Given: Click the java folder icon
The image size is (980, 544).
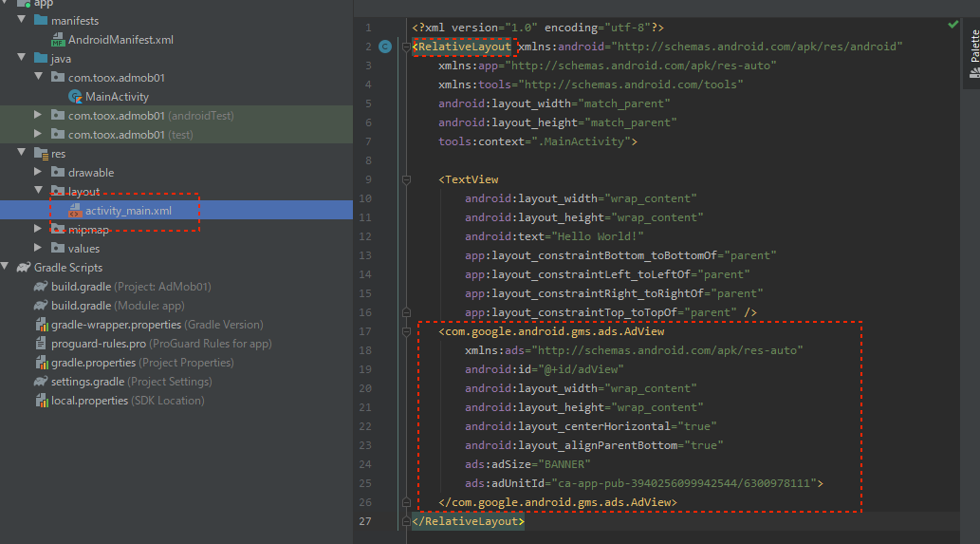Looking at the screenshot, I should coord(41,58).
